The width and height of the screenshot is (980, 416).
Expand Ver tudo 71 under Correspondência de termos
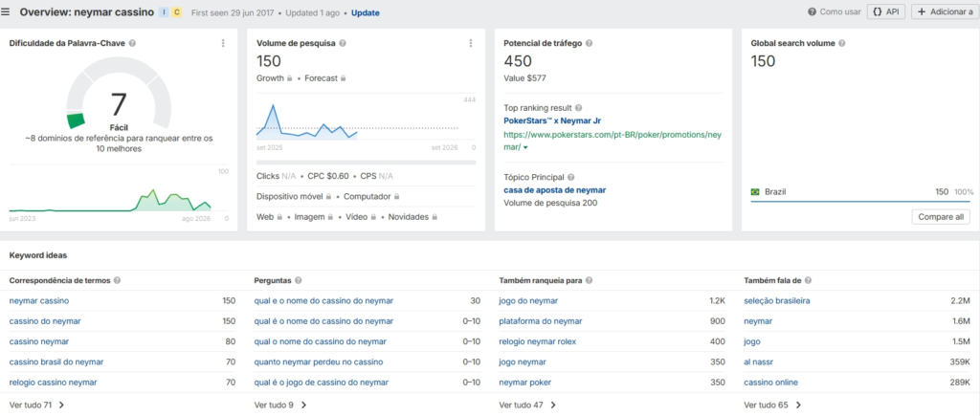[x=37, y=405]
